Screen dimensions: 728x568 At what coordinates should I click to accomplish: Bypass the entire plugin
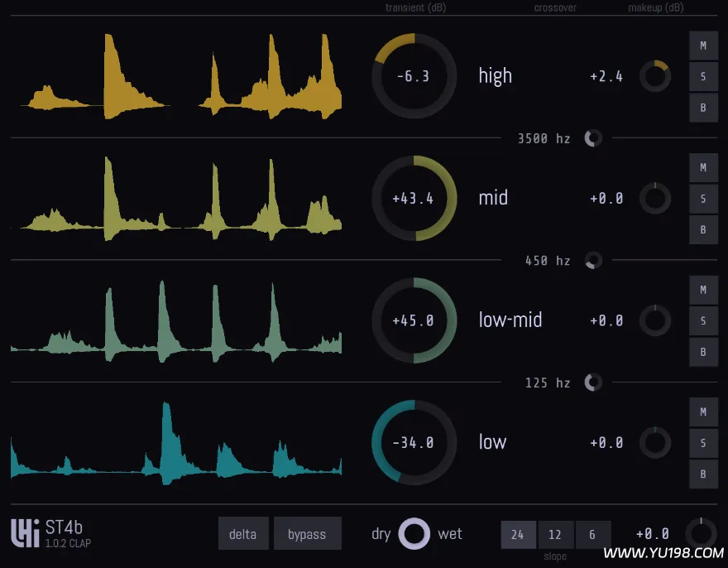(x=308, y=533)
